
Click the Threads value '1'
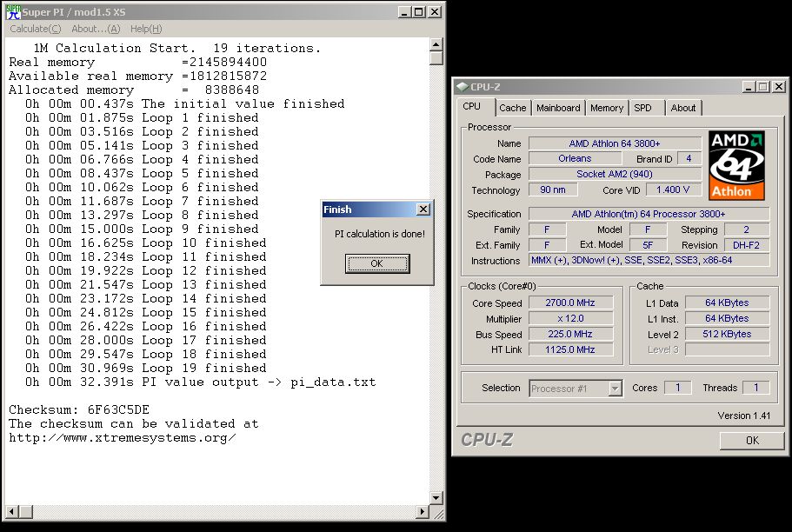(756, 388)
